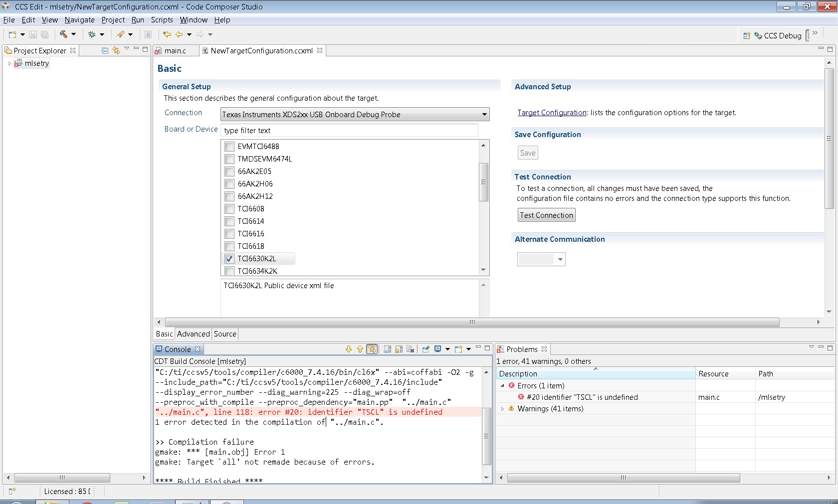Check the TCI6608 device checkbox

pos(229,209)
